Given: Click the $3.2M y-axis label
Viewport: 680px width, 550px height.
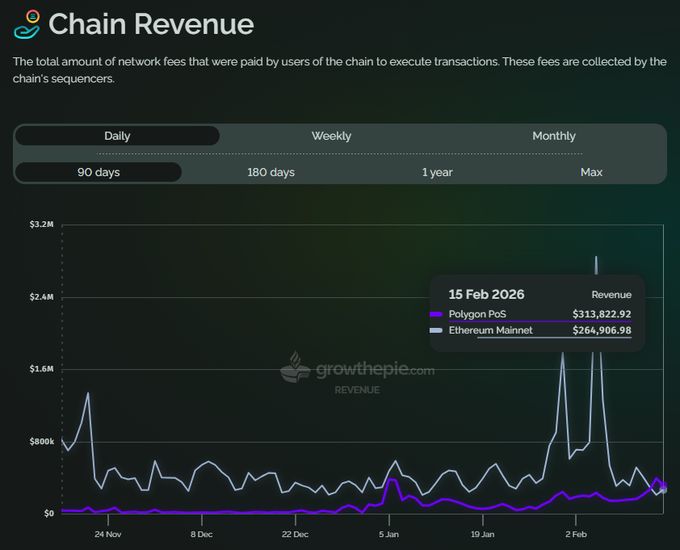Looking at the screenshot, I should point(40,225).
